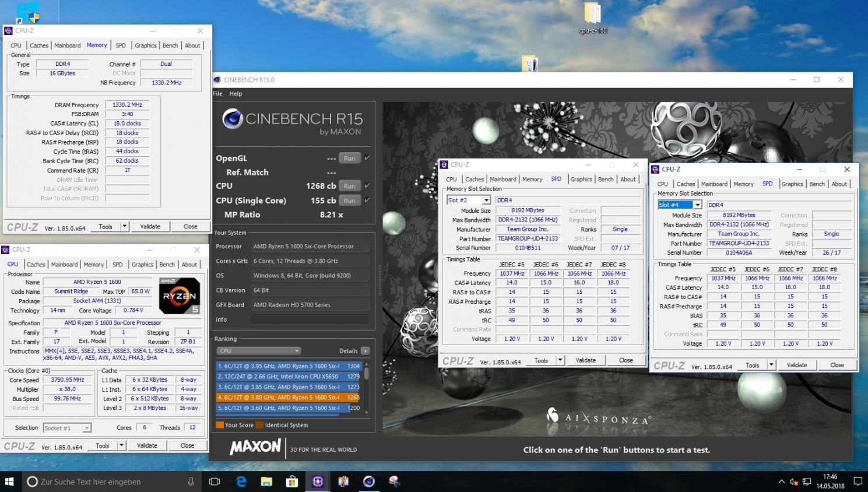Click DRAM Frequency value 1330.2 MHz

click(x=127, y=105)
